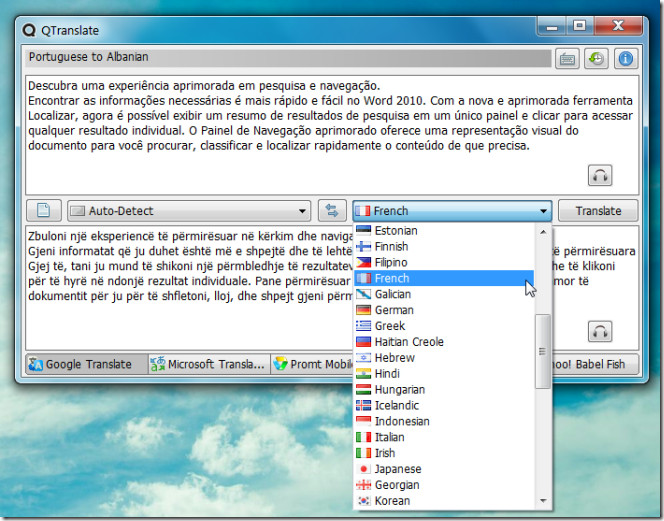Image resolution: width=664 pixels, height=521 pixels.
Task: Pick Icelandic from the dropdown list
Action: coord(444,405)
